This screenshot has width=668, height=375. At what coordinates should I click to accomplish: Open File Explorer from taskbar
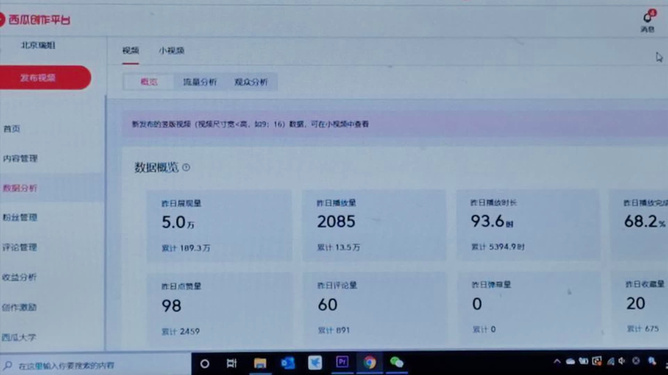tap(260, 363)
